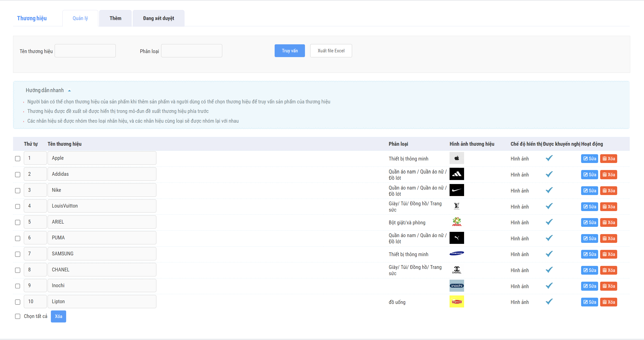Click the Addidas brand logo image
The width and height of the screenshot is (644, 340).
(x=457, y=174)
